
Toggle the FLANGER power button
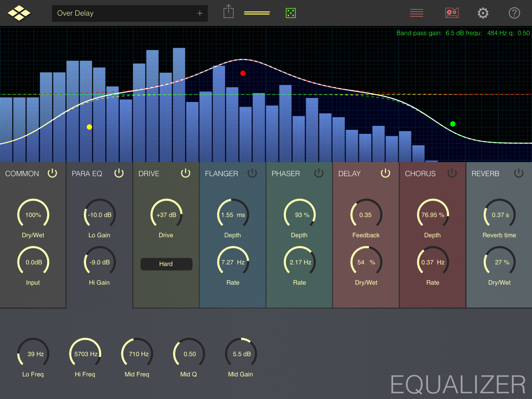click(252, 173)
